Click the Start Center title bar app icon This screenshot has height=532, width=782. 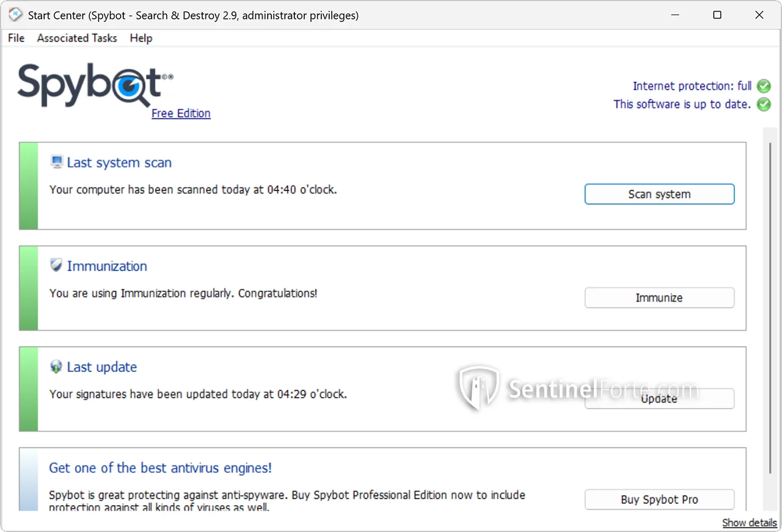click(15, 15)
